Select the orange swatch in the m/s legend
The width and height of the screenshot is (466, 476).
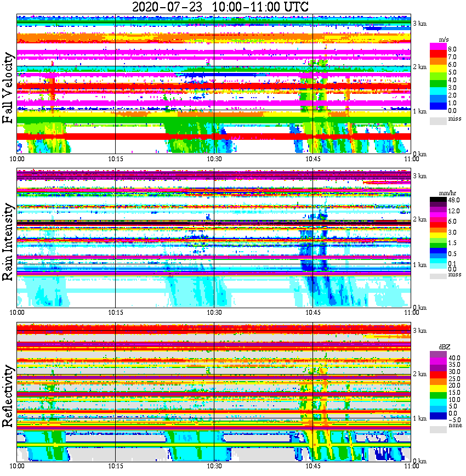coord(438,62)
